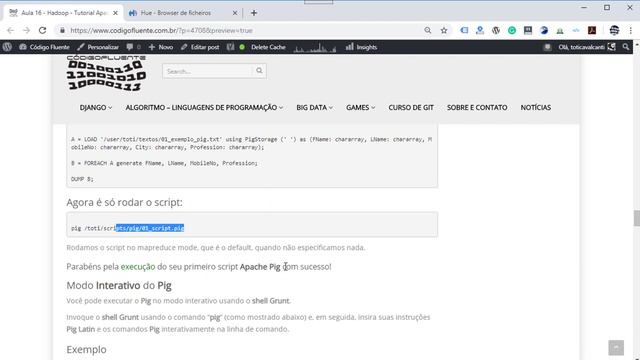Open Insights in the admin bar
Screen dimensions: 640x360
point(361,47)
